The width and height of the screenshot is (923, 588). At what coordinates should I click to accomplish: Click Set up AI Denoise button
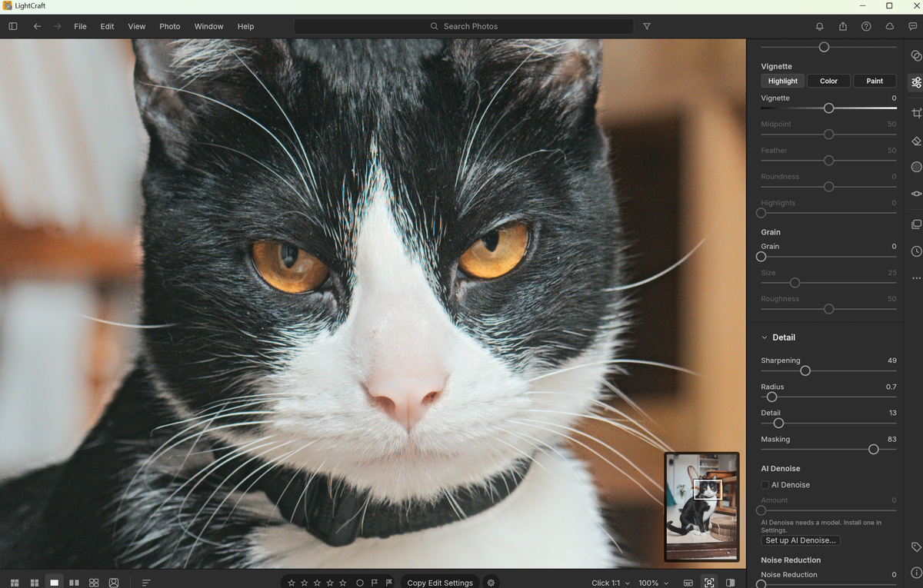click(x=801, y=540)
